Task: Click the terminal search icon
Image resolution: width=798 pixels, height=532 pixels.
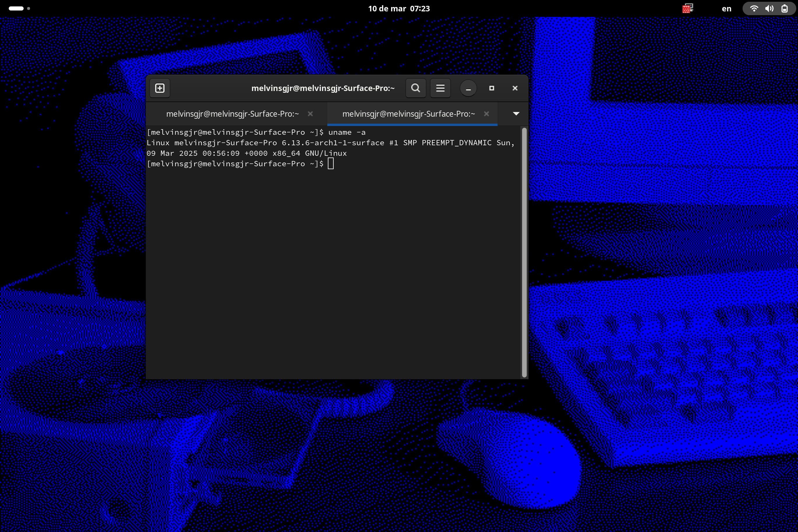Action: (416, 88)
